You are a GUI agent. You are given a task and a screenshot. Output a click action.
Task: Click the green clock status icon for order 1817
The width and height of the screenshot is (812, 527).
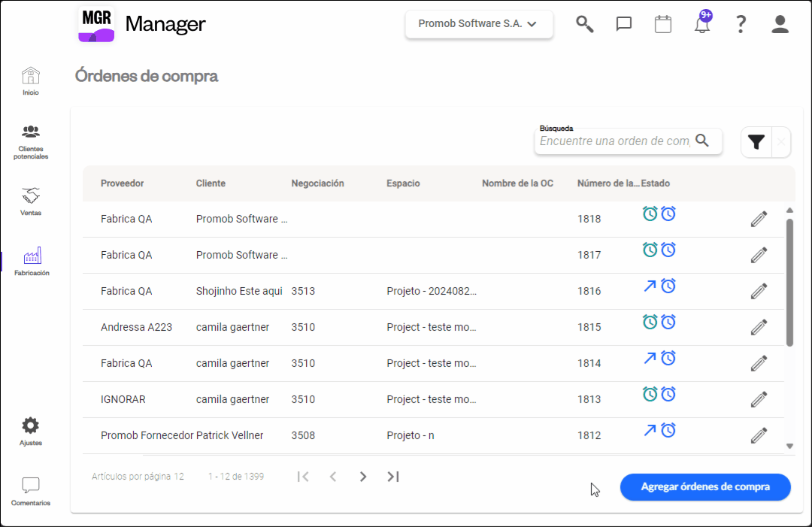pos(650,250)
